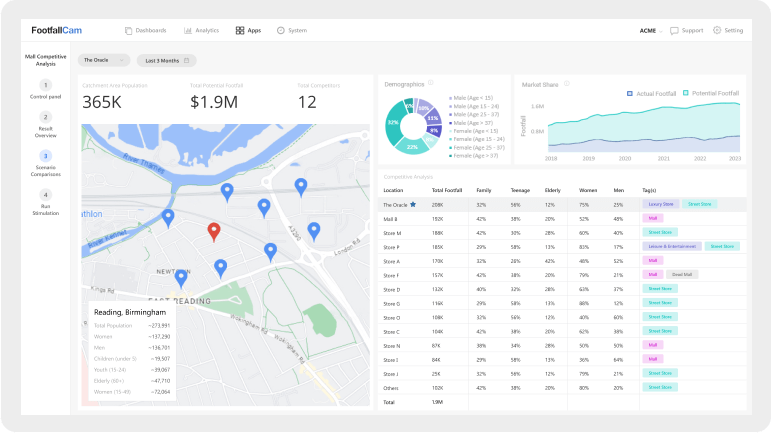Expand the ACME account dropdown

[651, 30]
